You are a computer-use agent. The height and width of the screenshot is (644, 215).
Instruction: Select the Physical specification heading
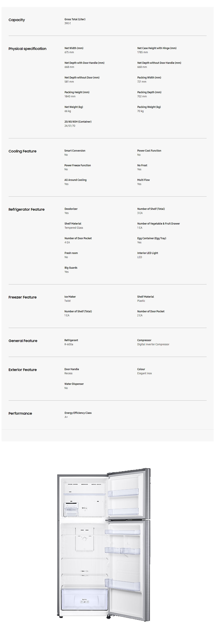(27, 49)
